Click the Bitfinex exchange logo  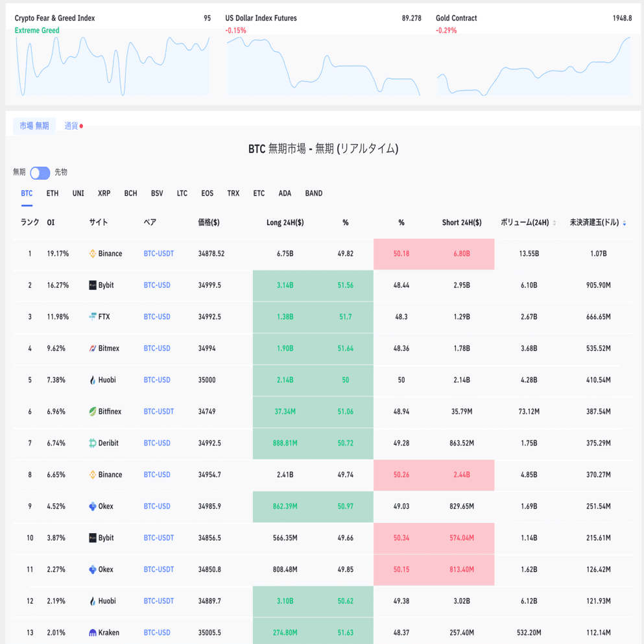point(93,411)
